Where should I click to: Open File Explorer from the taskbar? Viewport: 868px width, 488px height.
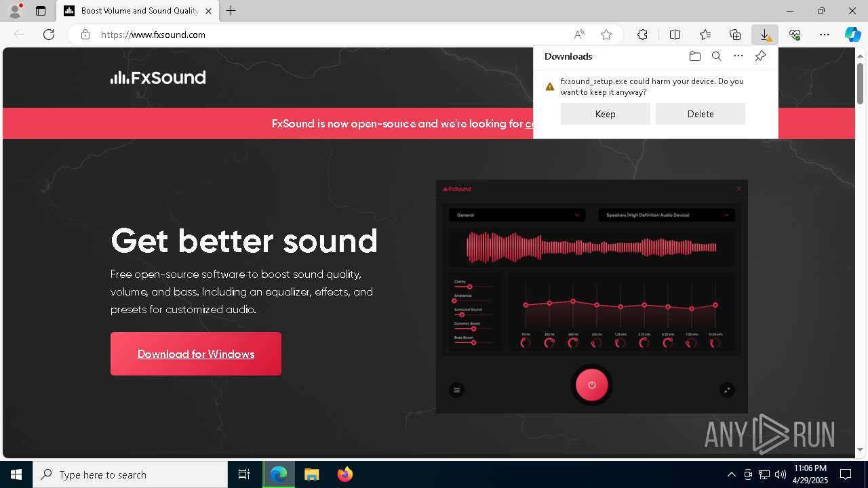(x=311, y=474)
